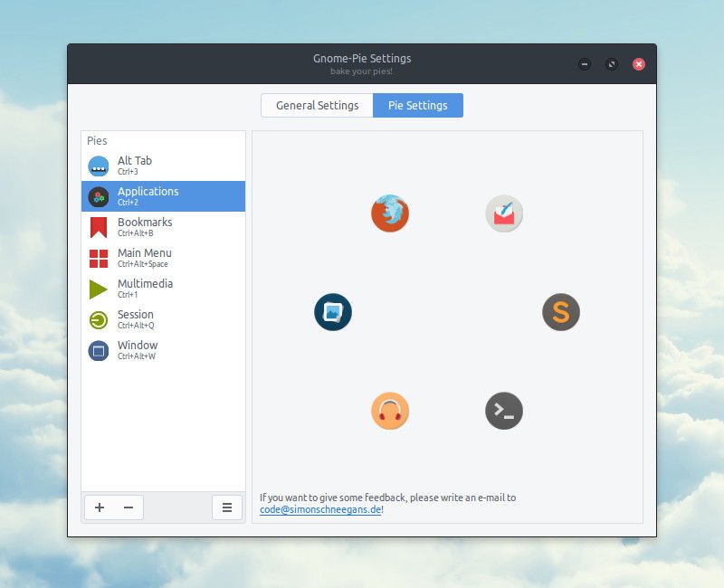This screenshot has height=588, width=724.
Task: Select the mail client slice icon
Action: point(504,213)
